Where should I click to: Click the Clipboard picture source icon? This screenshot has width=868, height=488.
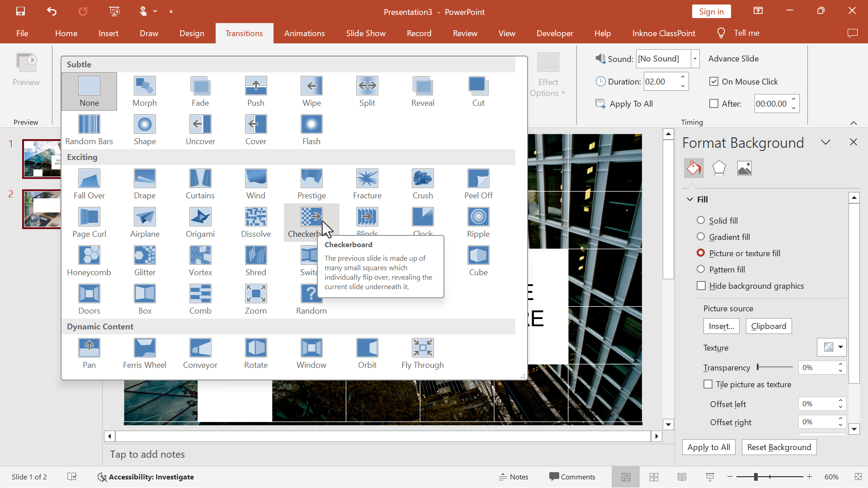point(769,325)
